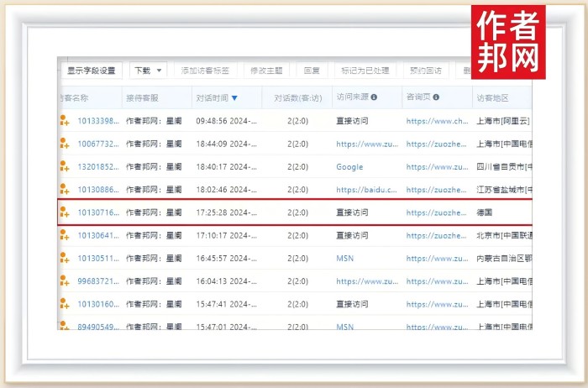Click the 显示字段设置 button
This screenshot has width=588, height=388.
(x=92, y=71)
